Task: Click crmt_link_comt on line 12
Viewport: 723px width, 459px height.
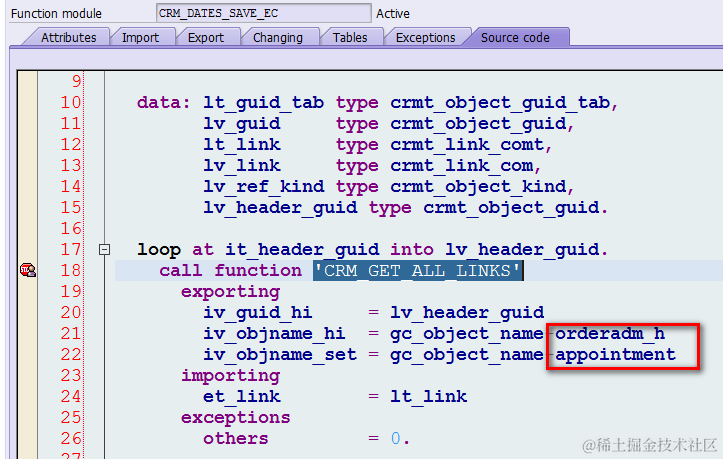Action: coord(467,144)
